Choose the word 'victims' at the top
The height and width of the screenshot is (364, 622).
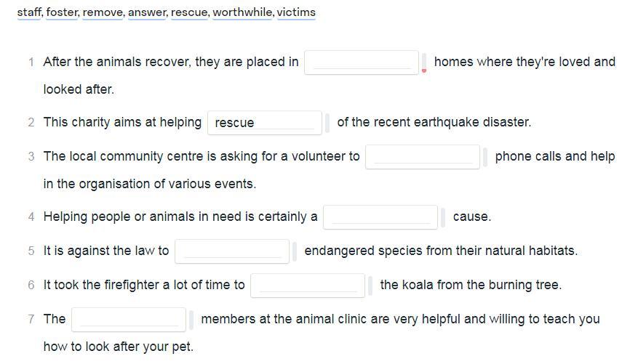coord(296,12)
